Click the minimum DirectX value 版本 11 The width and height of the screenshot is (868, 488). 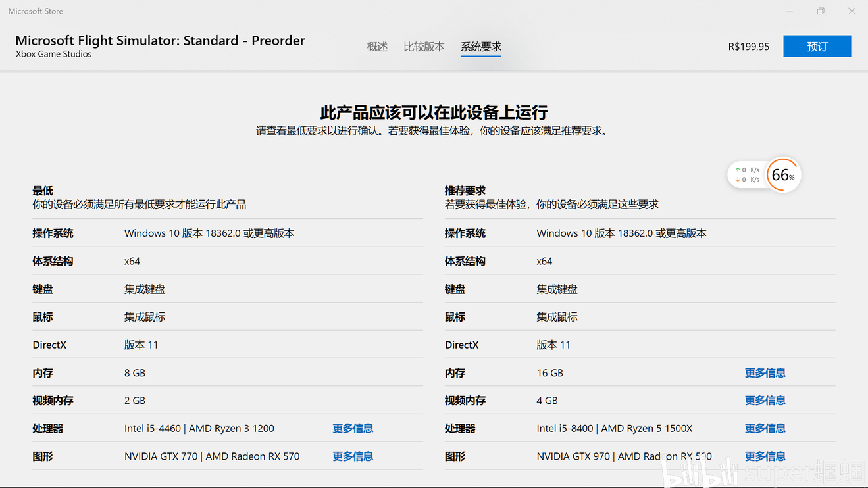pos(141,345)
